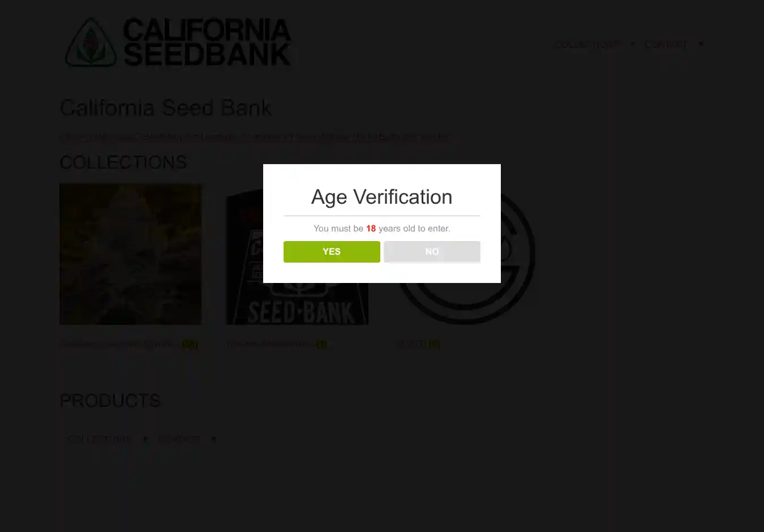Screen dimensions: 764x532
Task: Expand dropdown arrow beside header COLLECTIONS
Action: [x=633, y=44]
